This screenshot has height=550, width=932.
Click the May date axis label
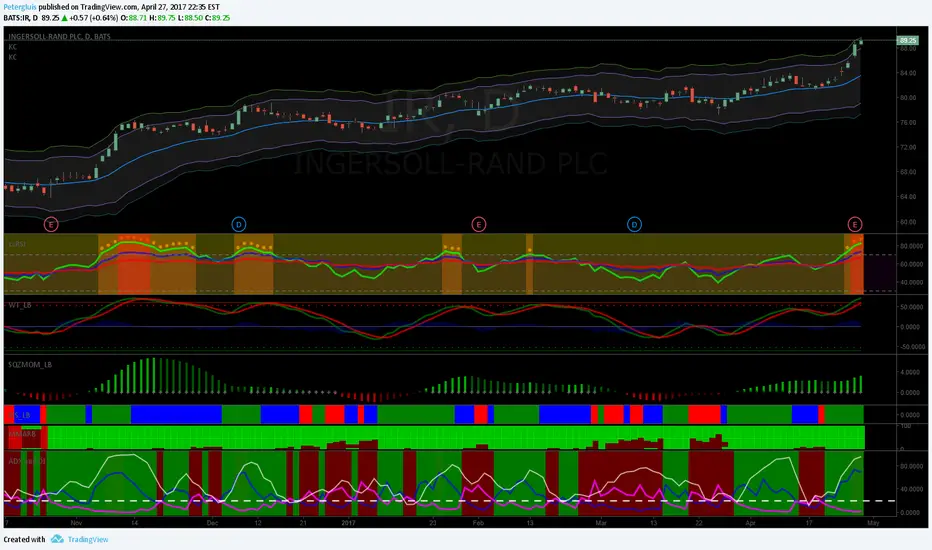(873, 523)
